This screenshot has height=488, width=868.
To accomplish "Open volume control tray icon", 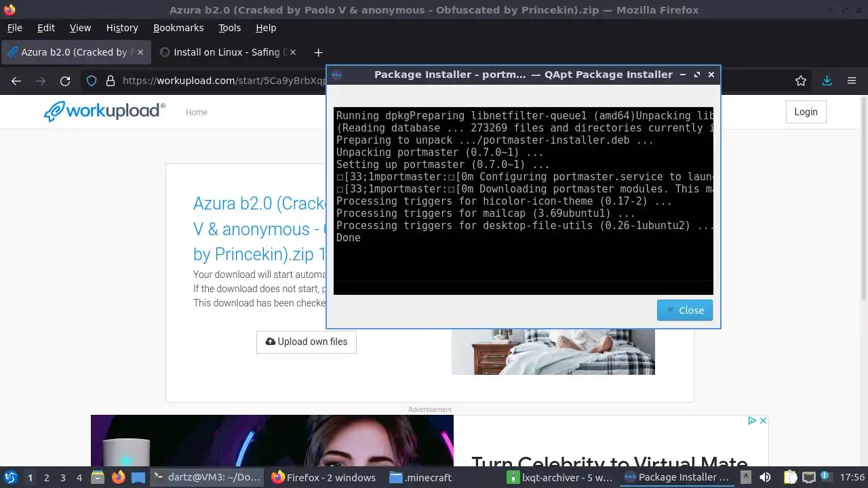I will click(765, 477).
